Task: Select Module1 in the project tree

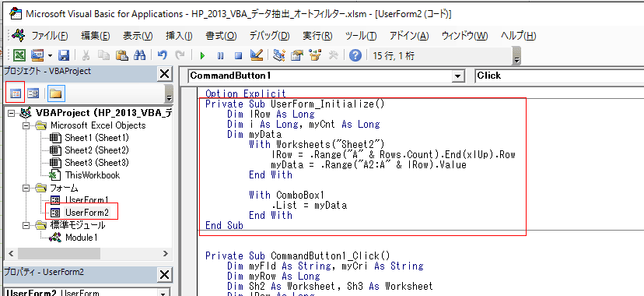Action: (x=82, y=238)
